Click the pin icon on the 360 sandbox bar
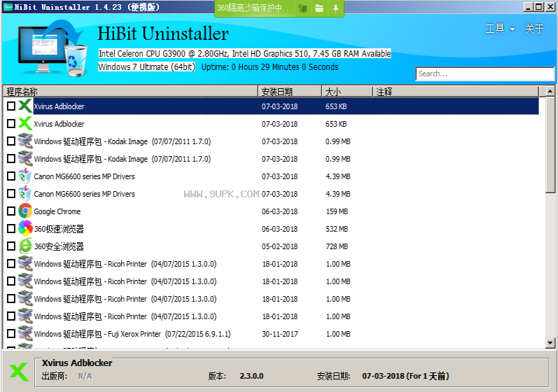Viewport: 558px width, 392px height. 335,8
